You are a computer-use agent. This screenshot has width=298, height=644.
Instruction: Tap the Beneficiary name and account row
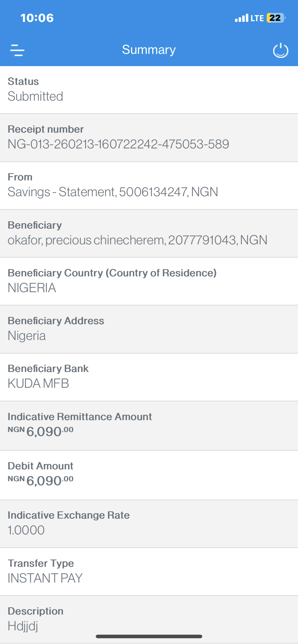click(x=149, y=233)
